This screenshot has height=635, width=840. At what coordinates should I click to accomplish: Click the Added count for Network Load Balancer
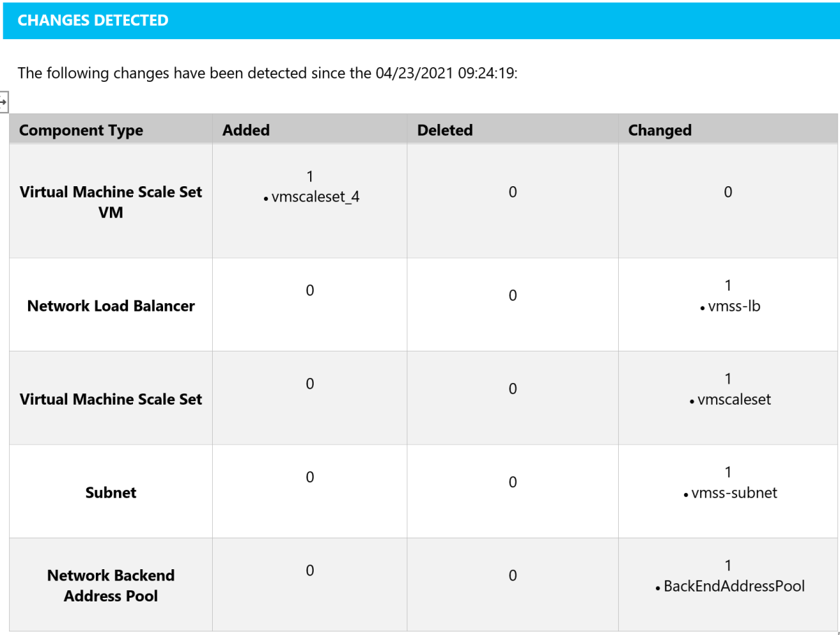click(309, 291)
